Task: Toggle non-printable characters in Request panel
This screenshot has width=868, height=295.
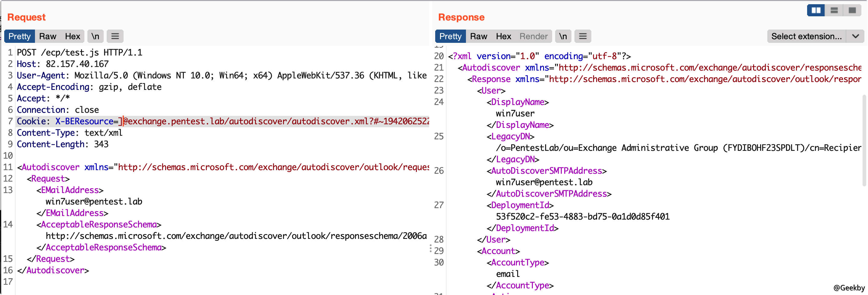Action: tap(95, 36)
